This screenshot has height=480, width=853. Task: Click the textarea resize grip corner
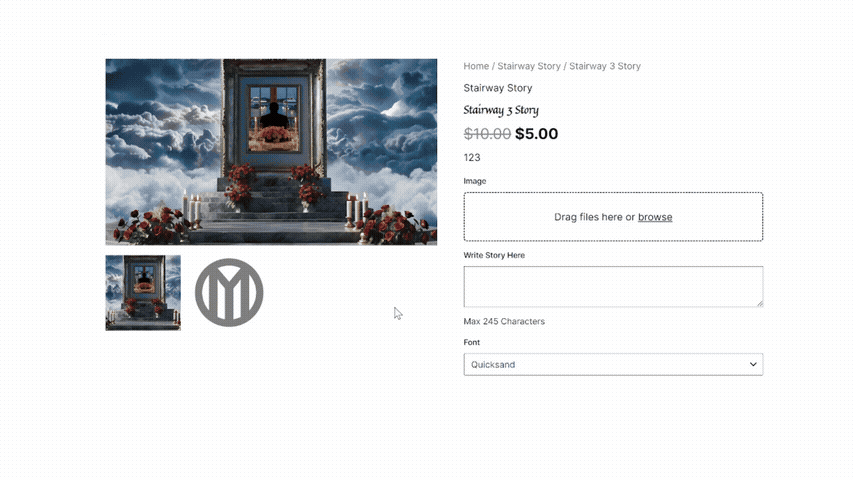759,304
